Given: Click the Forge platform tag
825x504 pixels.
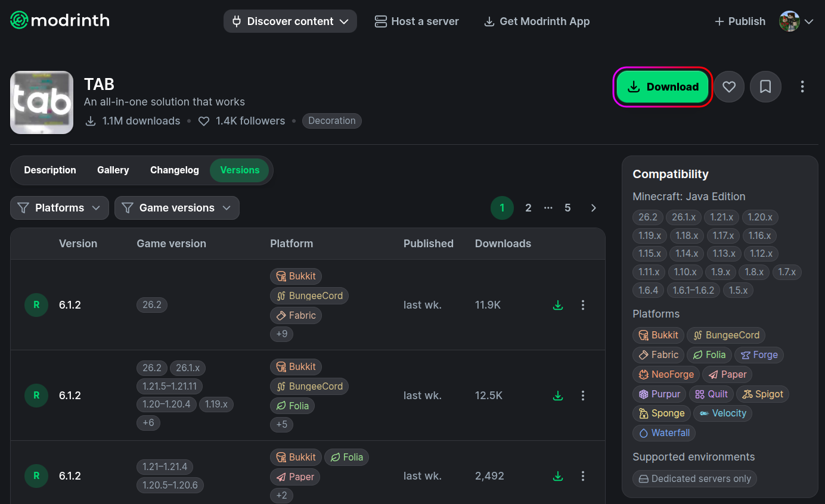Looking at the screenshot, I should (x=759, y=355).
